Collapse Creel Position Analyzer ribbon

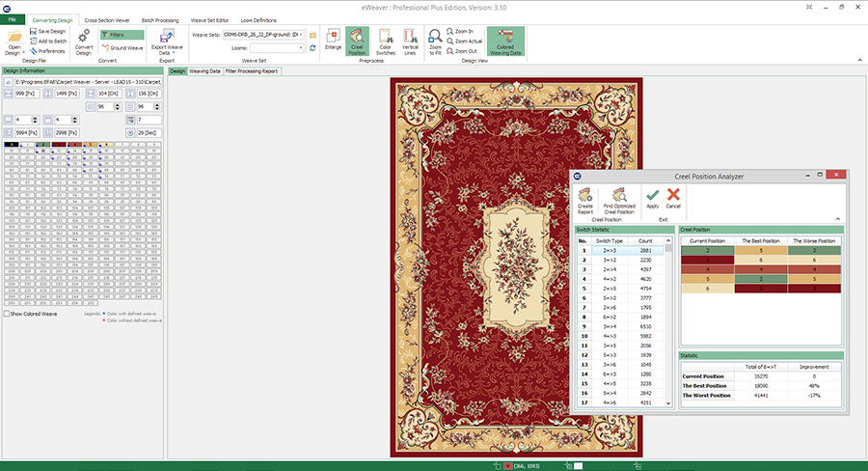point(837,219)
